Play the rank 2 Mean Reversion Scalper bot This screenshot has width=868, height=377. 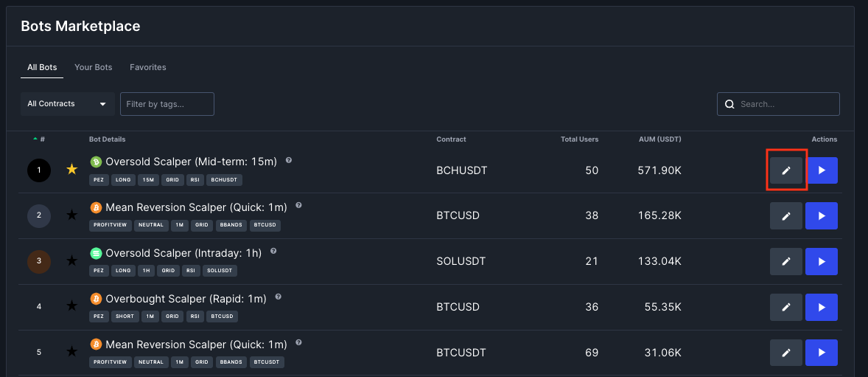click(x=822, y=216)
